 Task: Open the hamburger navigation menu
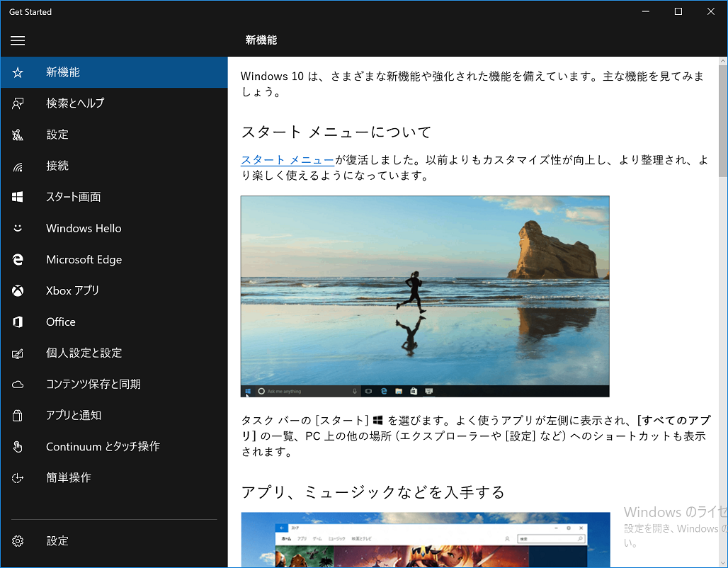[x=18, y=40]
